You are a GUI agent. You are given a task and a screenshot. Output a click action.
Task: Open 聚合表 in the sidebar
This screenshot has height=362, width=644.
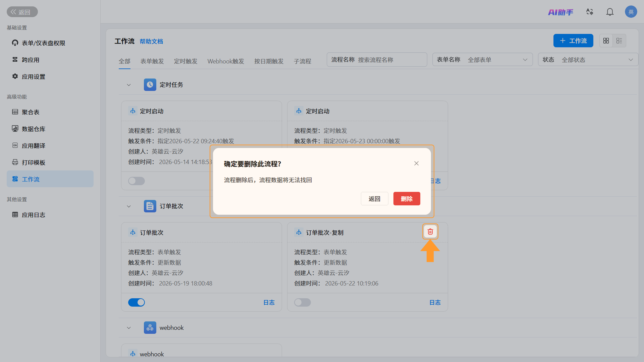(x=50, y=112)
